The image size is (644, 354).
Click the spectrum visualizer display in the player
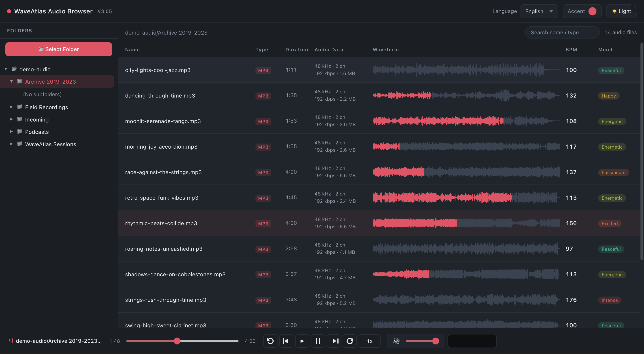click(x=472, y=341)
